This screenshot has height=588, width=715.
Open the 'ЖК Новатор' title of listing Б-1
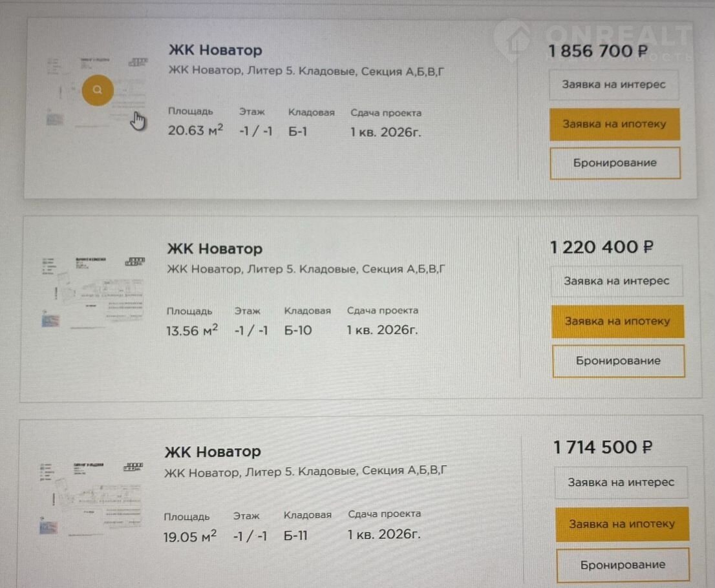pyautogui.click(x=215, y=50)
